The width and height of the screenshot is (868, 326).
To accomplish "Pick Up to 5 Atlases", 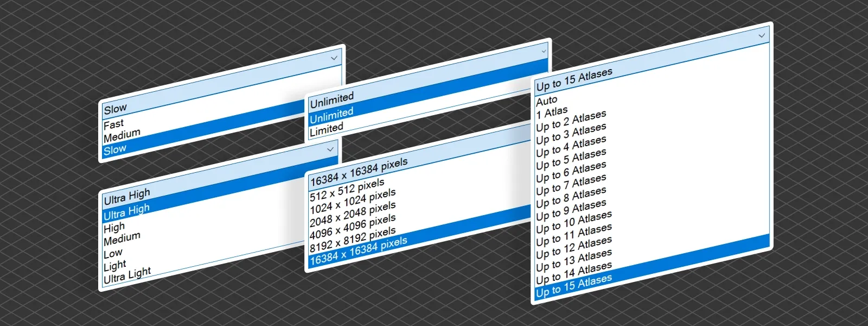I will (x=571, y=159).
